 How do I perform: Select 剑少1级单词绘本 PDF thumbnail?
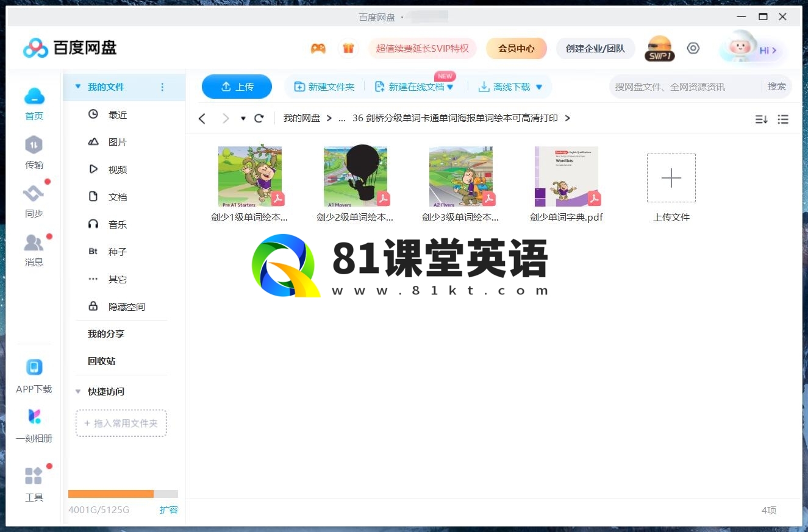[x=250, y=177]
